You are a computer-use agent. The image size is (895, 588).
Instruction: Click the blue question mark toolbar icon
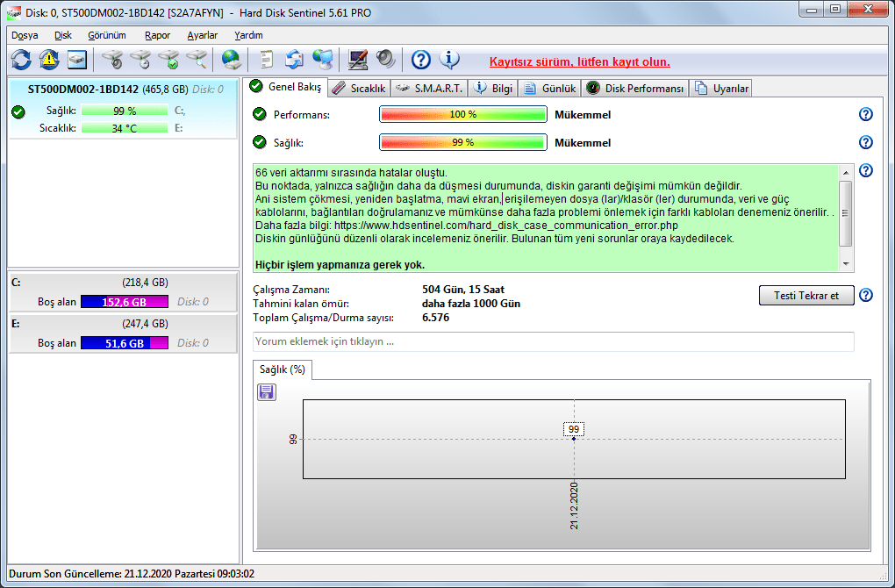pyautogui.click(x=420, y=60)
